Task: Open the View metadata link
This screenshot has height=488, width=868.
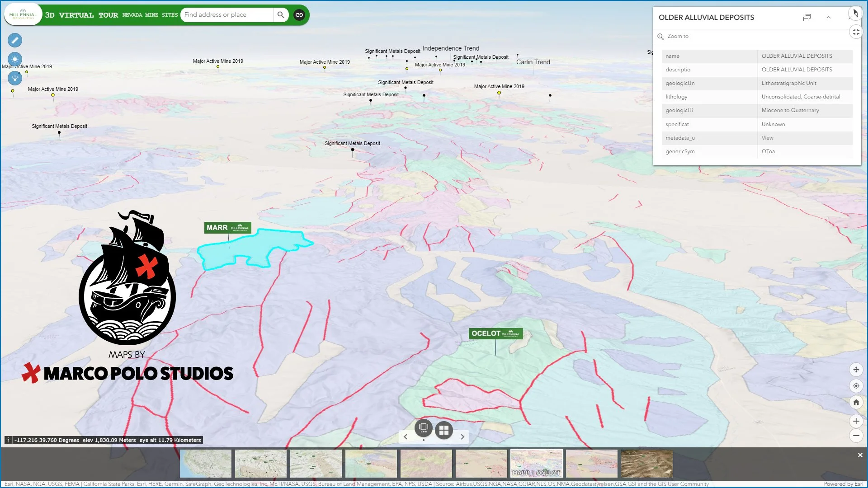Action: (x=767, y=138)
